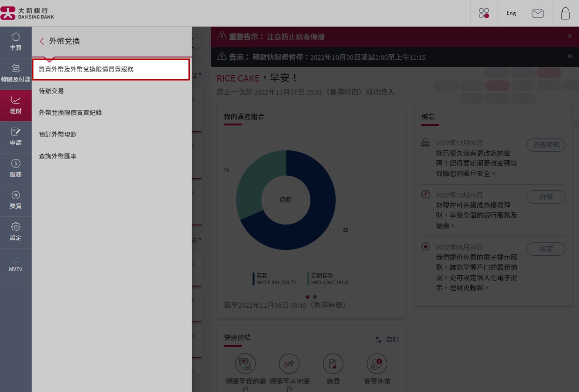Open the 服務 sidebar icon
Image resolution: width=579 pixels, height=392 pixels.
click(16, 169)
